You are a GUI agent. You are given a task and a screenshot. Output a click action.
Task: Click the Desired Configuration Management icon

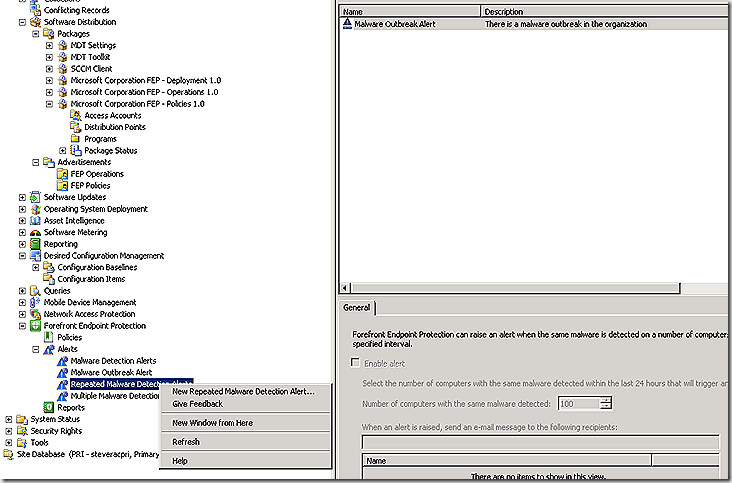(35, 256)
